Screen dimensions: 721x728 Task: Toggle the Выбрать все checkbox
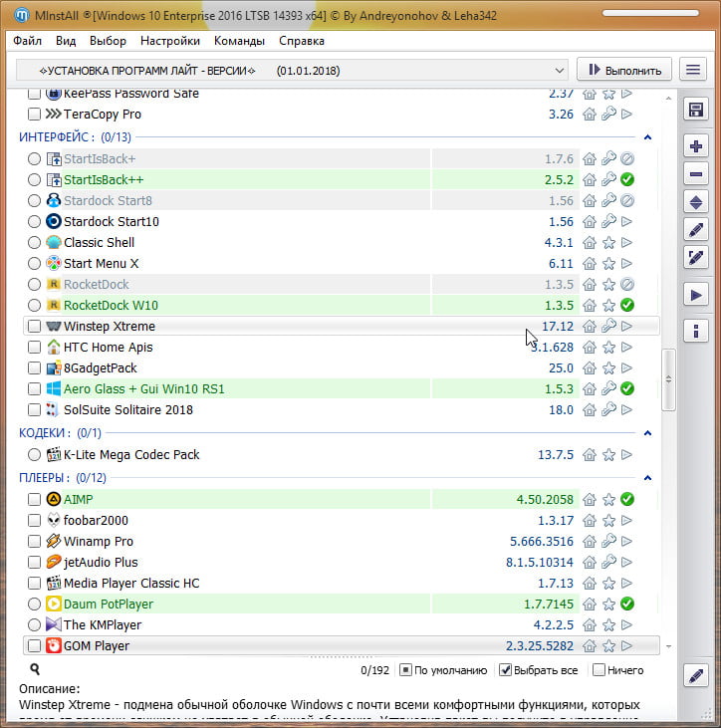505,670
